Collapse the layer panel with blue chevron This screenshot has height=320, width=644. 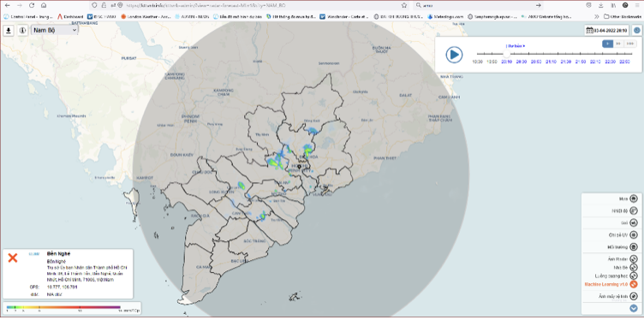tap(634, 308)
